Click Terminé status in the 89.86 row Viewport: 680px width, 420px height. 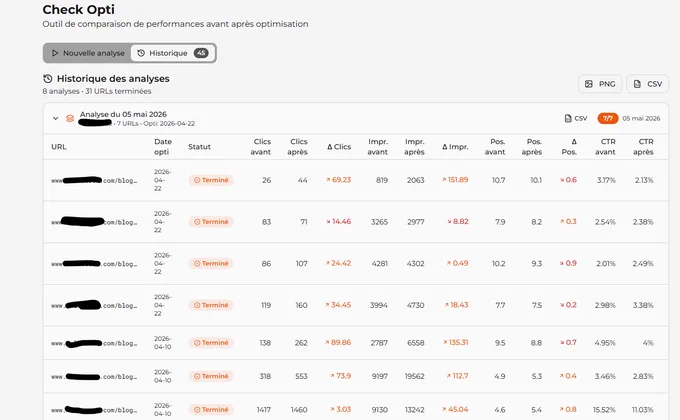(211, 343)
